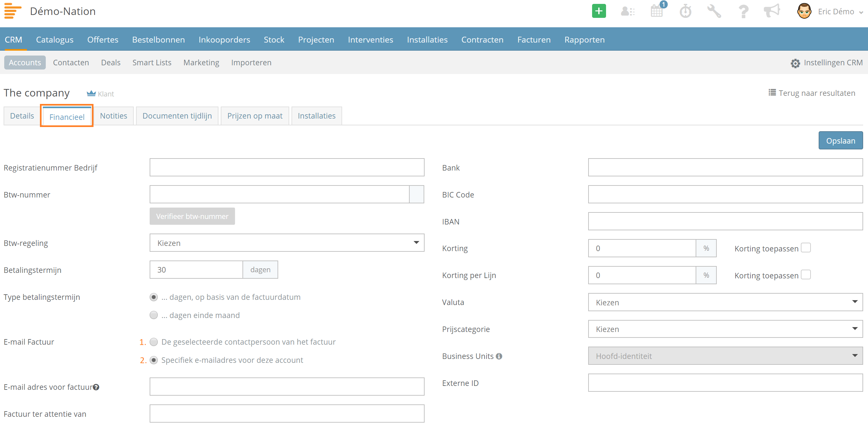The height and width of the screenshot is (433, 868).
Task: Open the CRM main menu
Action: [x=14, y=39]
